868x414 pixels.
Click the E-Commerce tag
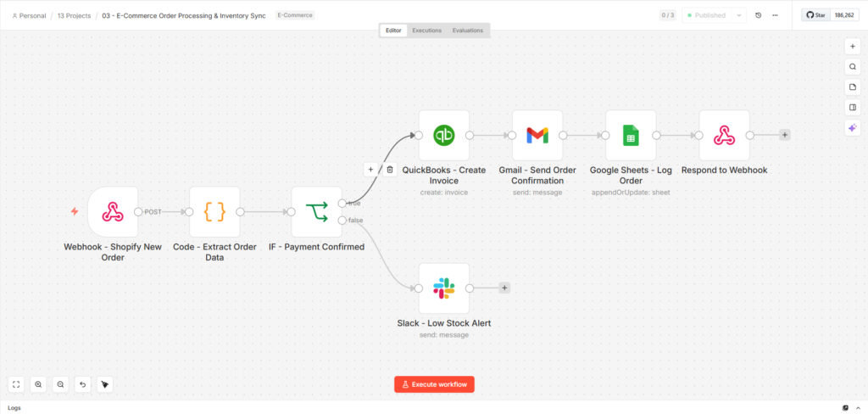coord(294,15)
